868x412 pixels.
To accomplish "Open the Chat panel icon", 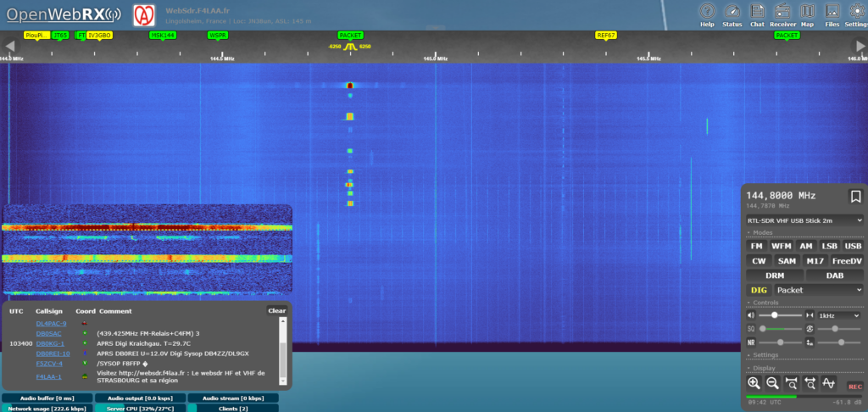I will [757, 14].
